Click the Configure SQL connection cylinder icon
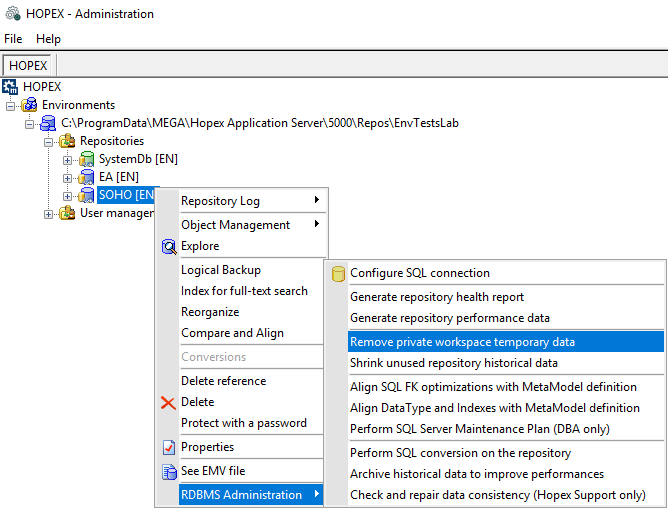 tap(338, 274)
